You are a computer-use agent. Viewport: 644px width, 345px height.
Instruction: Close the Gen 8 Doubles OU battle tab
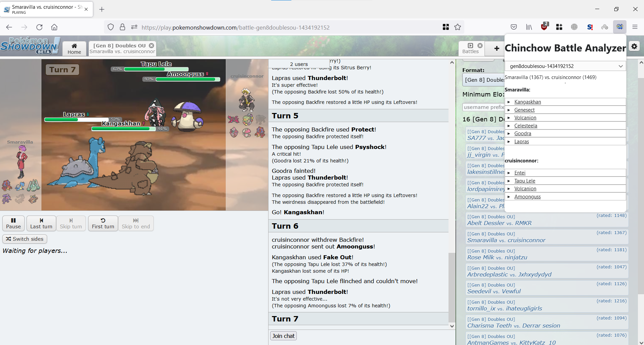(x=151, y=45)
